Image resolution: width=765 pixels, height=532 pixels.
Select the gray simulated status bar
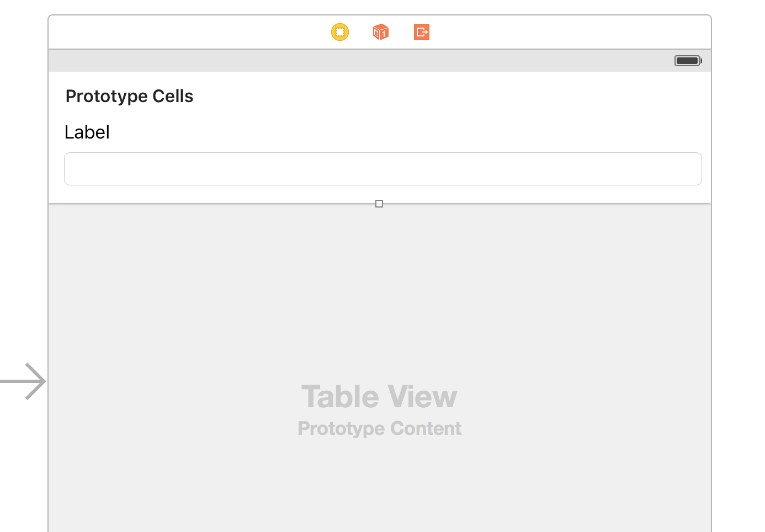pyautogui.click(x=380, y=61)
